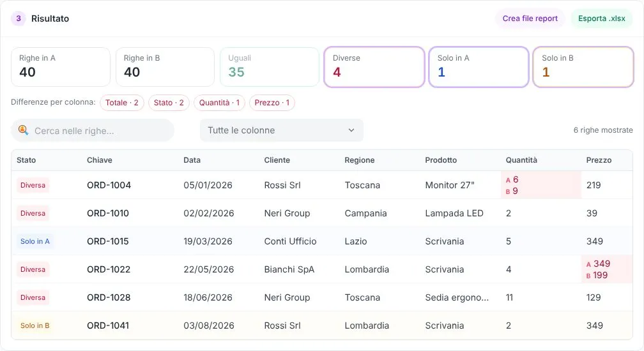Viewport: 644px width, 351px height.
Task: Click the Diversa badge in ORD-1004 row
Action: coord(33,185)
